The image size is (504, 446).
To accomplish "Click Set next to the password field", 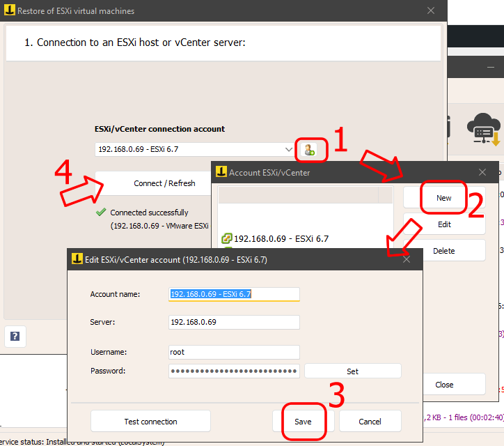I will click(352, 371).
